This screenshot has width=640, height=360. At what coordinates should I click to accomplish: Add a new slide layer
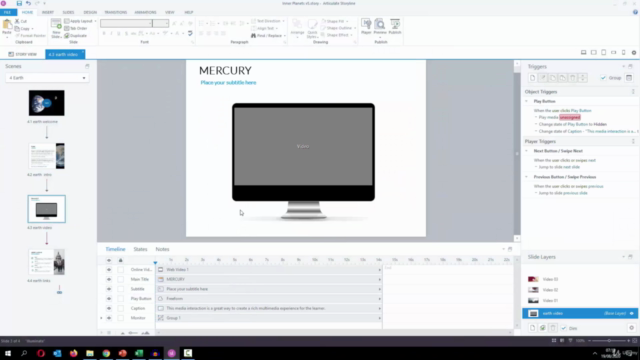[533, 328]
